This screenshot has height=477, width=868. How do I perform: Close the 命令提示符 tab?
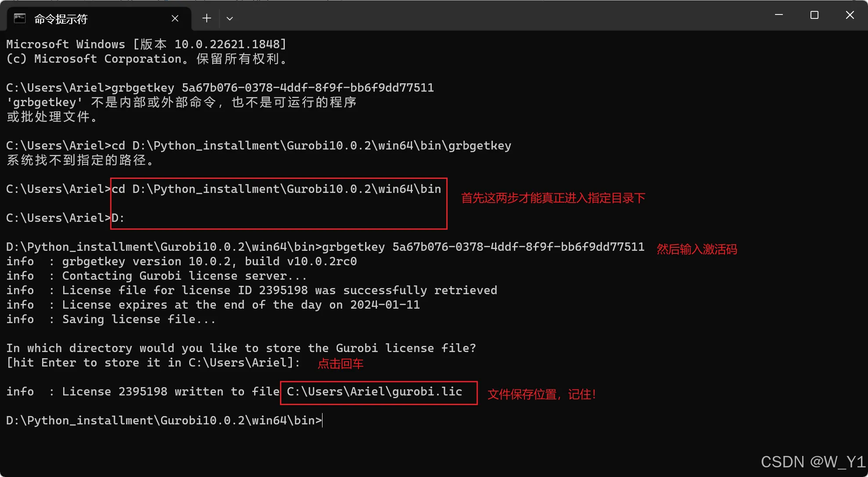pos(175,18)
